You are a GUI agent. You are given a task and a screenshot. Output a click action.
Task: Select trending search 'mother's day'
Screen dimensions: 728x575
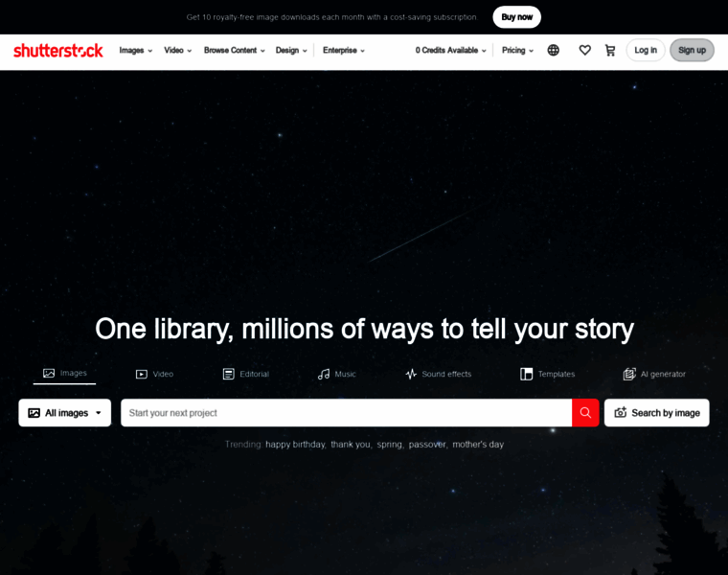point(478,445)
